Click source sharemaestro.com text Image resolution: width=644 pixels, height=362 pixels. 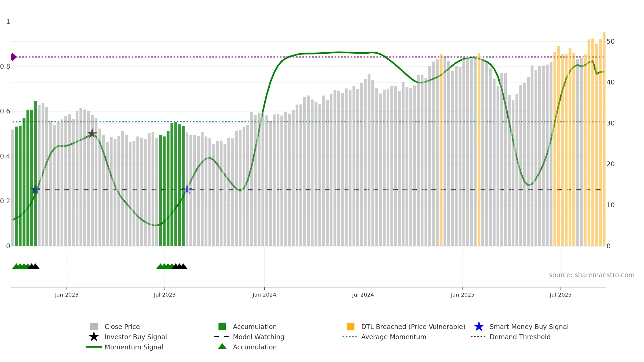pos(591,275)
